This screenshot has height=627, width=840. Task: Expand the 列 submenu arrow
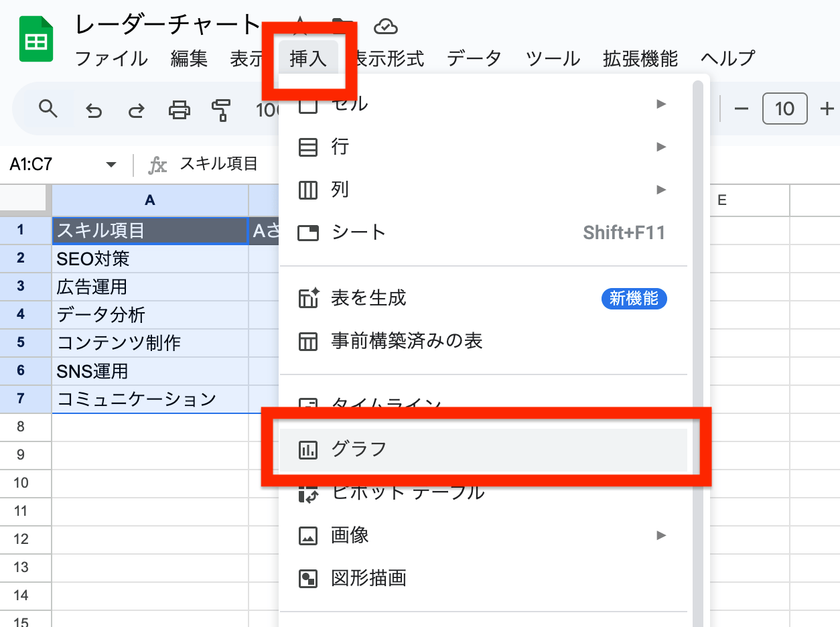pyautogui.click(x=662, y=190)
